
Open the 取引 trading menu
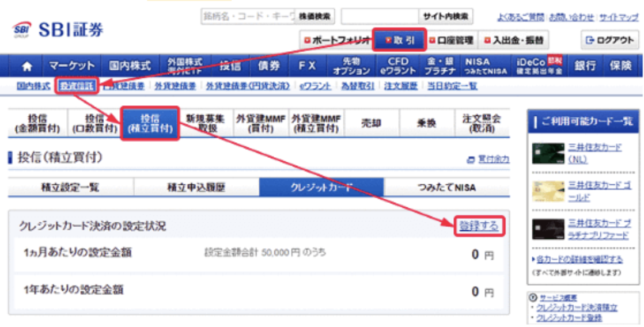[400, 40]
